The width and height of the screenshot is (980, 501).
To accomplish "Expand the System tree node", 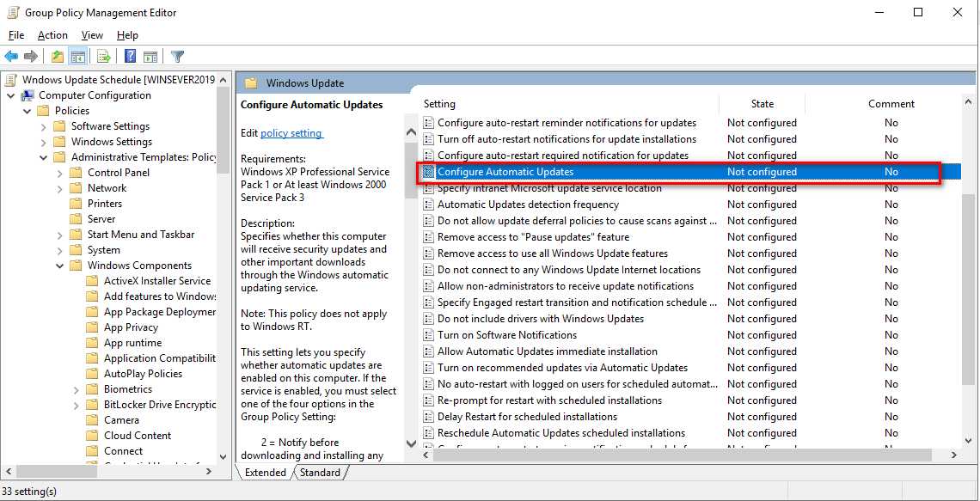I will pyautogui.click(x=60, y=251).
